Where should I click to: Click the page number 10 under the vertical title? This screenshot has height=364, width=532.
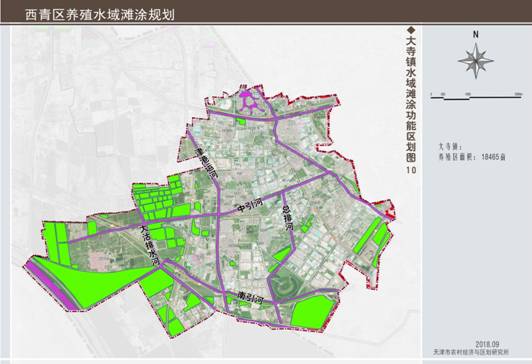411,170
